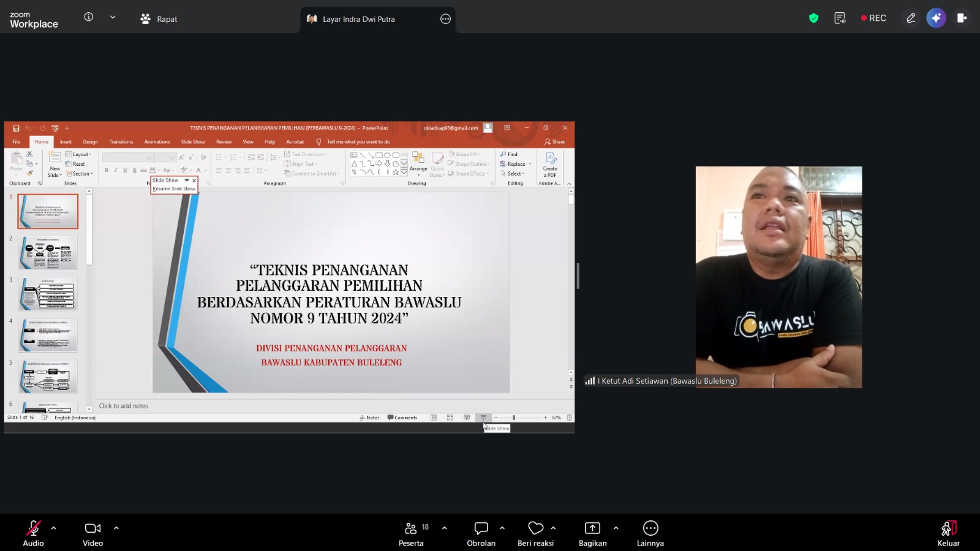
Task: Expand video options arrow
Action: click(x=116, y=528)
